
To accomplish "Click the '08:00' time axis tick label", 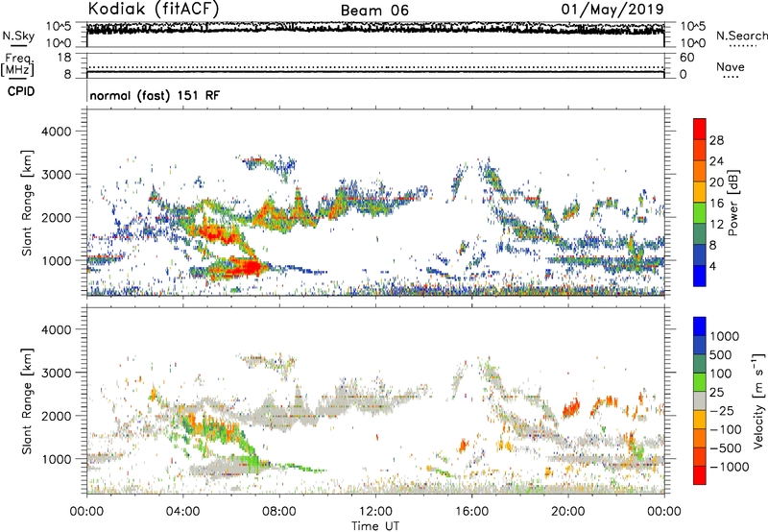I will (x=279, y=512).
